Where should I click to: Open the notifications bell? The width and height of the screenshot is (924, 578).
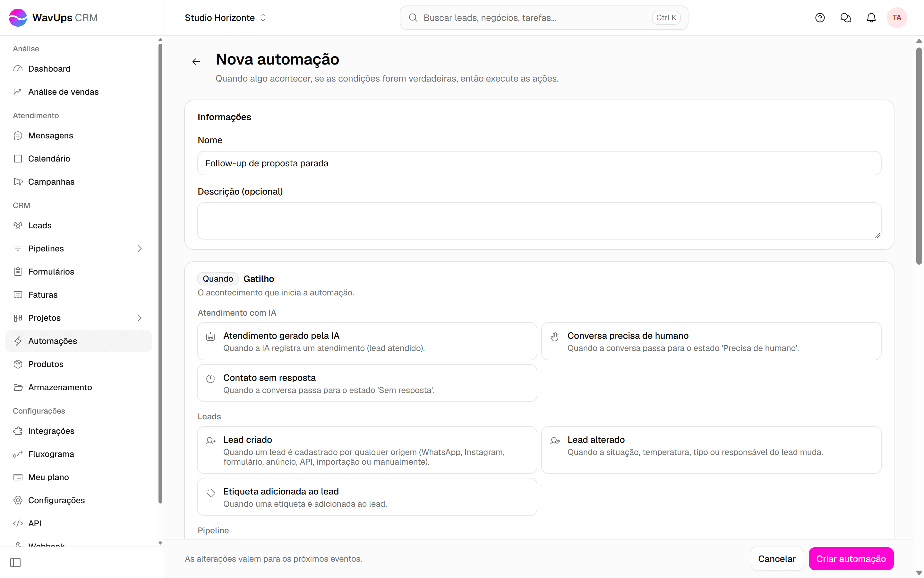pos(871,18)
